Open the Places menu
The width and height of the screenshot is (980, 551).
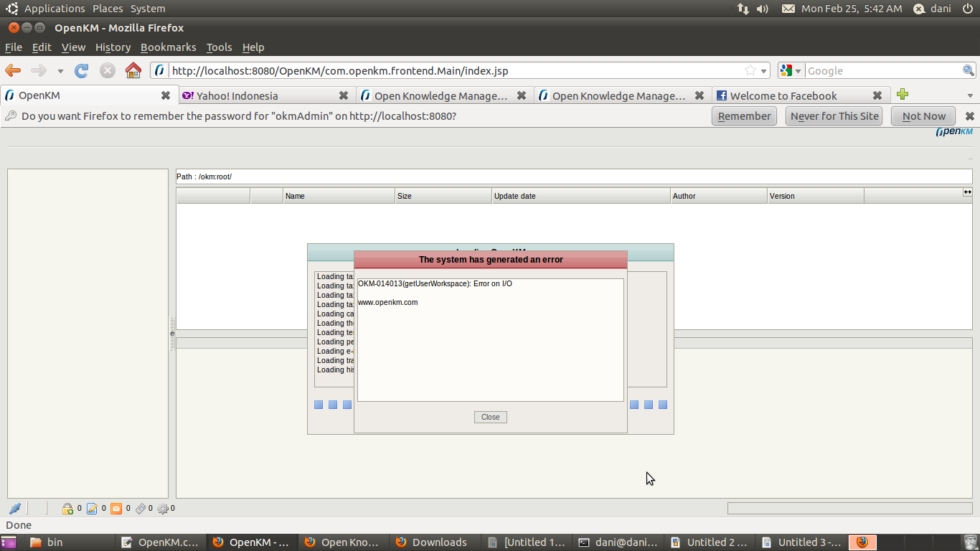[x=108, y=9]
